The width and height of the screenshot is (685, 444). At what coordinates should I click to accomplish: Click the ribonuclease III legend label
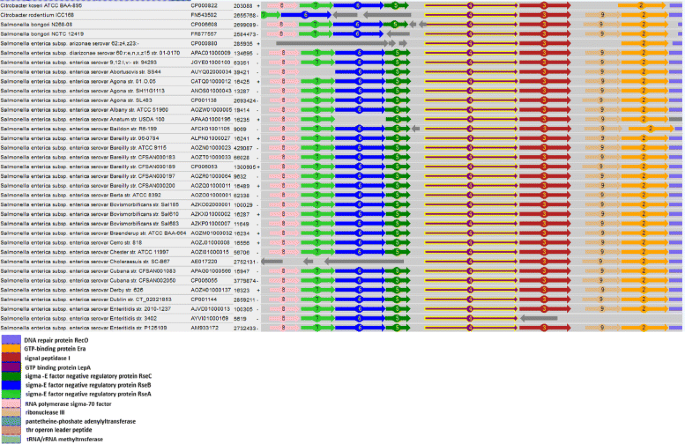[45, 412]
